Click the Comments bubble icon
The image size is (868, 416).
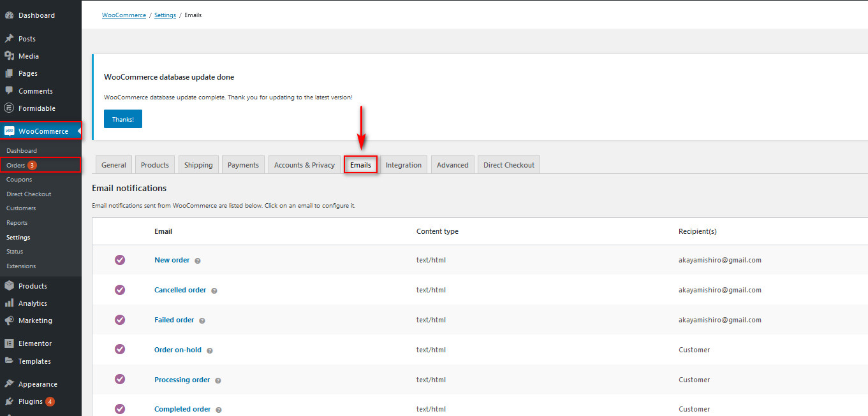pyautogui.click(x=9, y=91)
